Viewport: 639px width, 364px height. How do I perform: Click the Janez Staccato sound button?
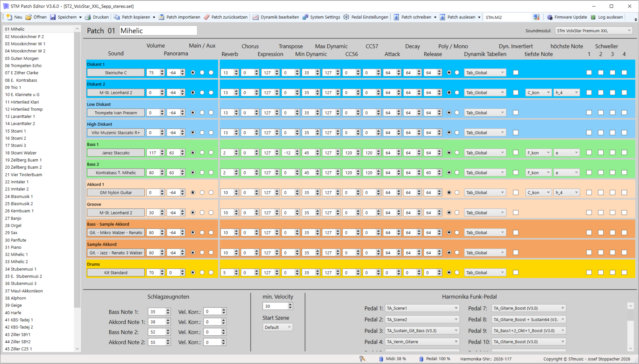116,152
